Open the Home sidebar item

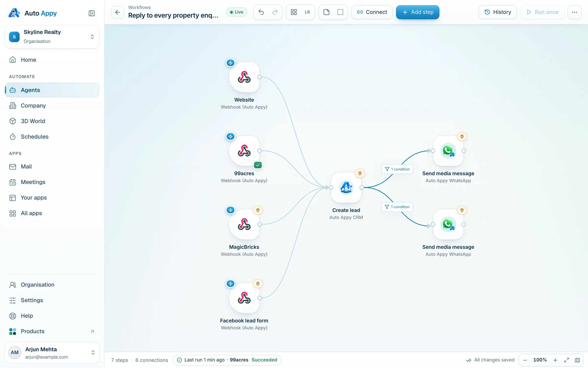(52, 60)
